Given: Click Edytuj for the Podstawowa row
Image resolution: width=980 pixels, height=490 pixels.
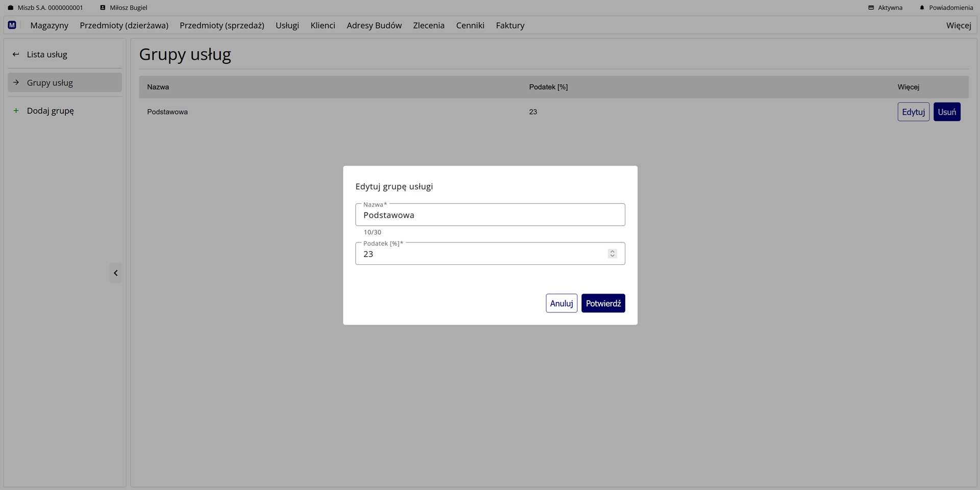Looking at the screenshot, I should (x=913, y=112).
